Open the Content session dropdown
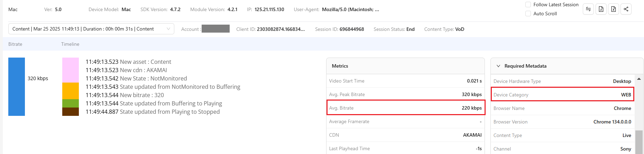The height and width of the screenshot is (154, 644). [x=91, y=29]
